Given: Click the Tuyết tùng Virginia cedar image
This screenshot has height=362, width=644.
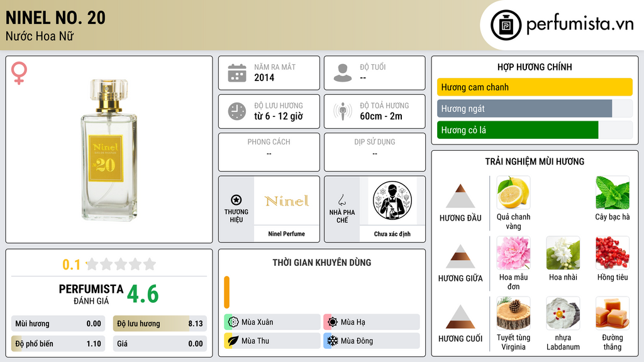Looking at the screenshot, I should click(513, 314).
